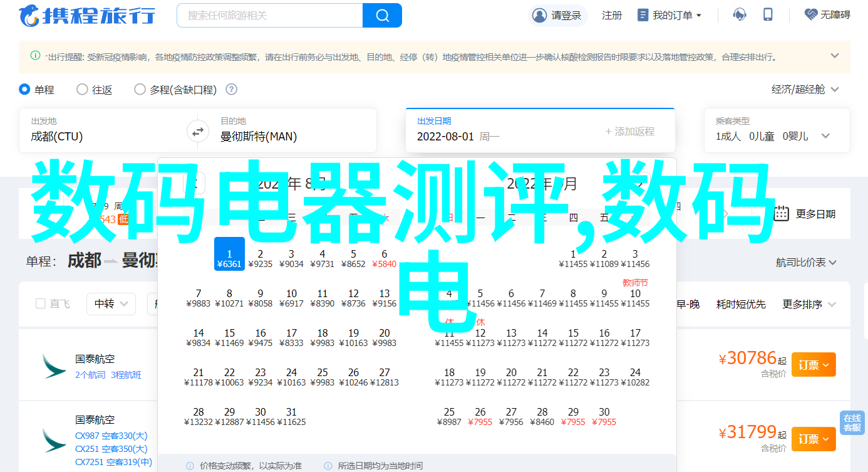Click the CX251 空客350(大) flight link

click(111, 449)
